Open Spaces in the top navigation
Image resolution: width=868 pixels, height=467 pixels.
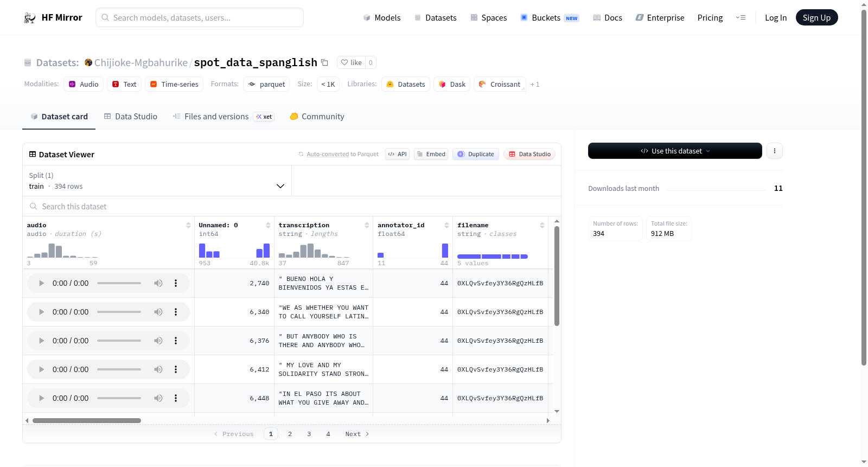(488, 18)
